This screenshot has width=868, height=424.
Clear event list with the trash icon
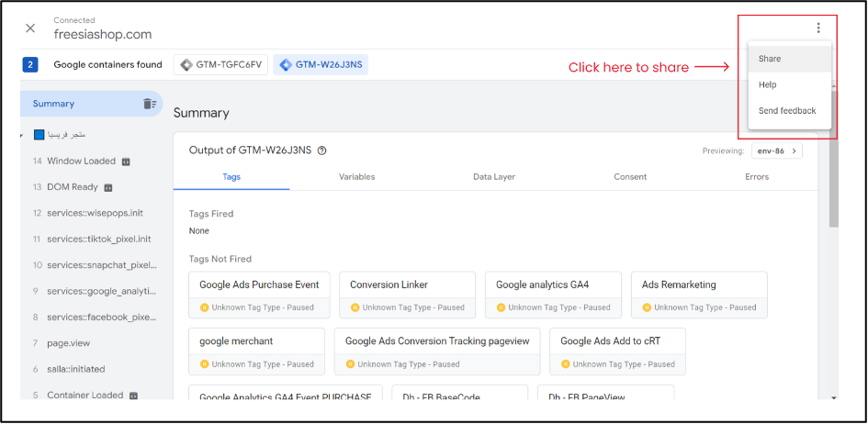click(150, 104)
